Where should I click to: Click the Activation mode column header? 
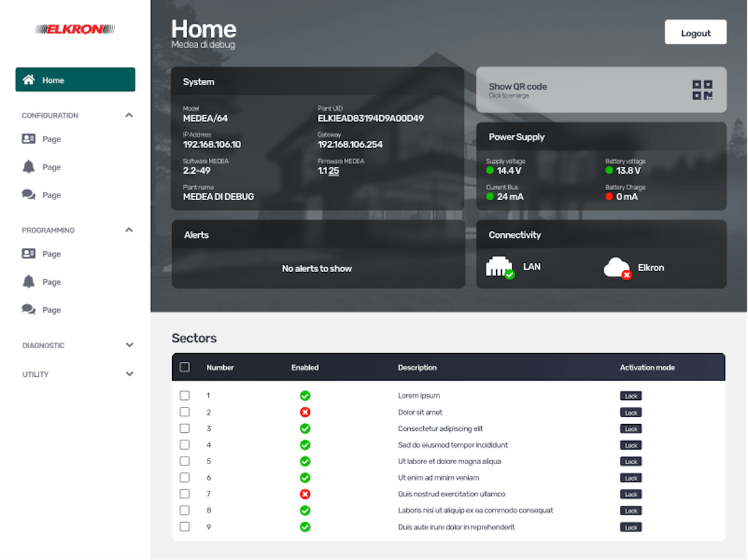point(647,368)
